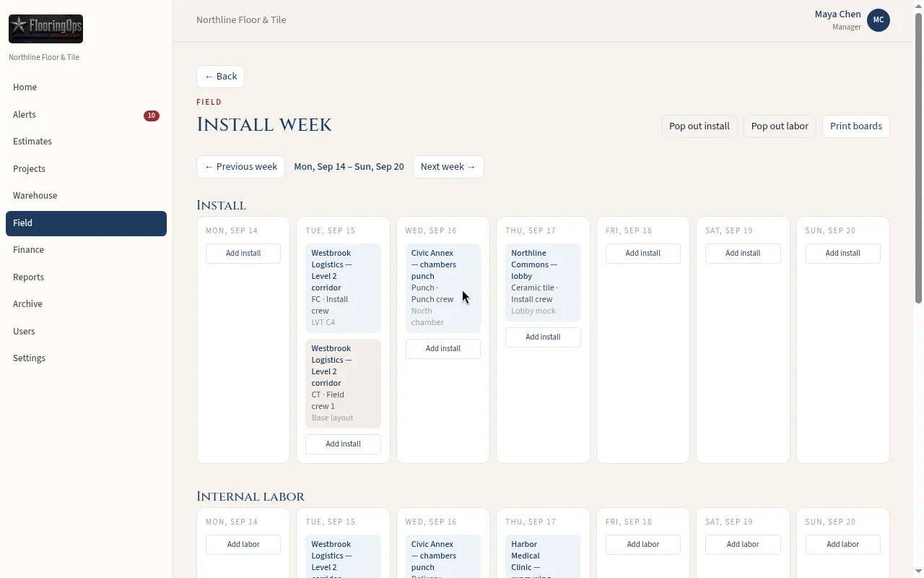Click the Maya Chen user name
The width and height of the screenshot is (924, 578).
837,14
